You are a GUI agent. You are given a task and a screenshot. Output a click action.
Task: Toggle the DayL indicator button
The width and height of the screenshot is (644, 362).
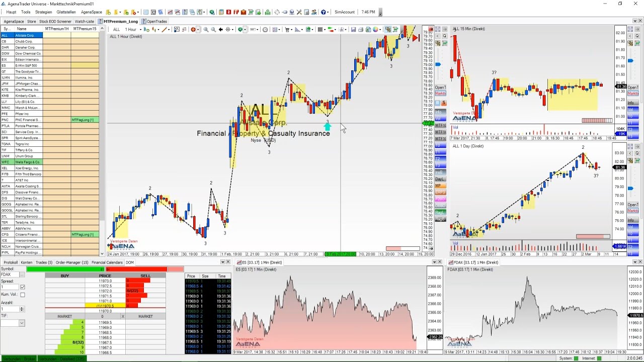click(x=441, y=179)
